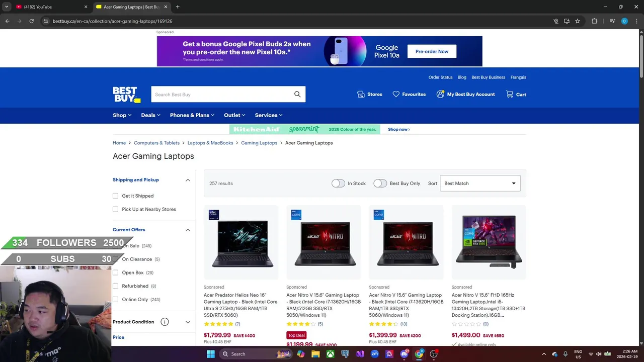Click the search magnifier icon in Best Buy search box
The image size is (644, 362).
[x=297, y=94]
